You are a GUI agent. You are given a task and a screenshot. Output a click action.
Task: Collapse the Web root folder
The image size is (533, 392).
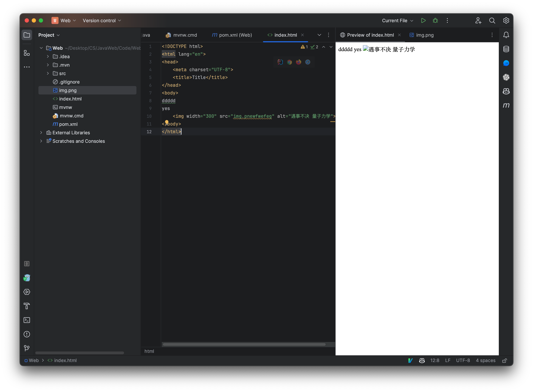click(x=41, y=48)
